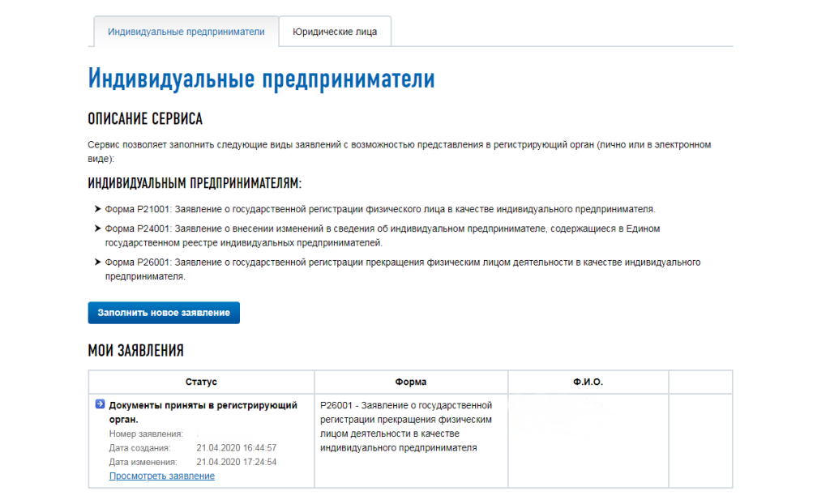The width and height of the screenshot is (830, 504).
Task: Click the Ф.И.О. column header
Action: [588, 382]
